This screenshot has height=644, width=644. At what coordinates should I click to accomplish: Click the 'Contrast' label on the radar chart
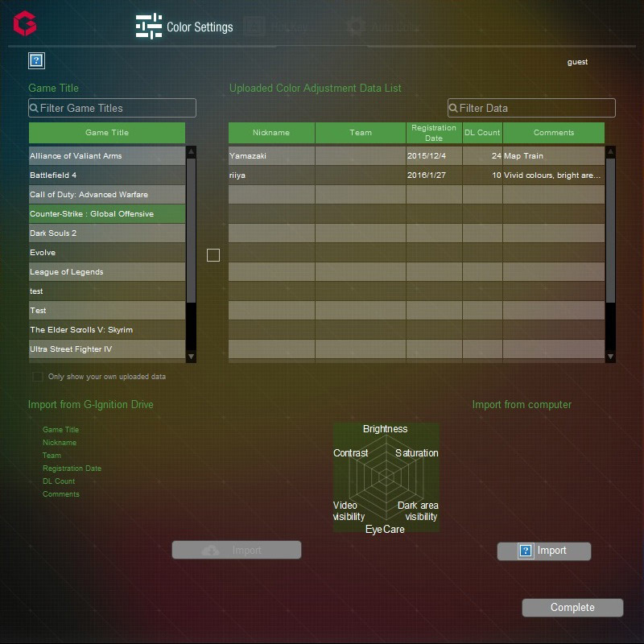pyautogui.click(x=351, y=453)
